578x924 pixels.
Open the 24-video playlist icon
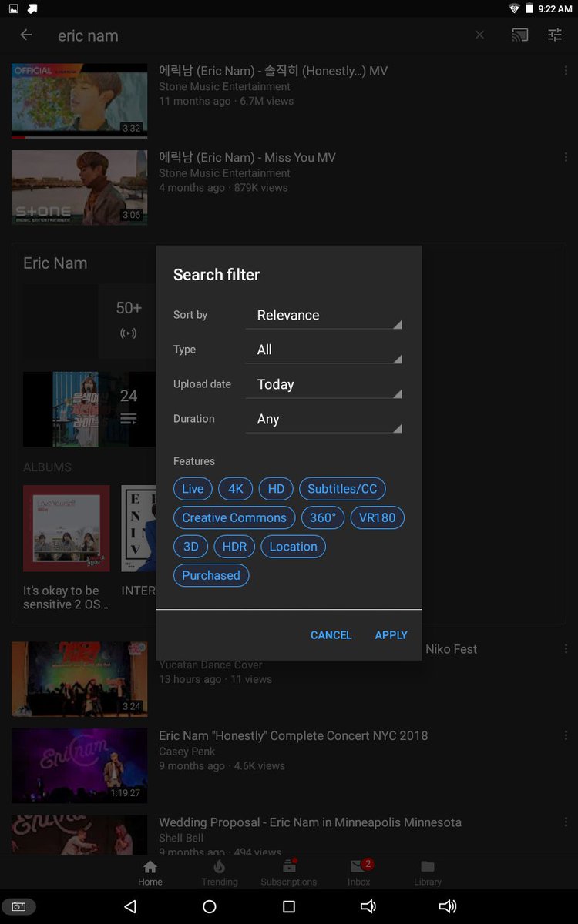[x=129, y=418]
